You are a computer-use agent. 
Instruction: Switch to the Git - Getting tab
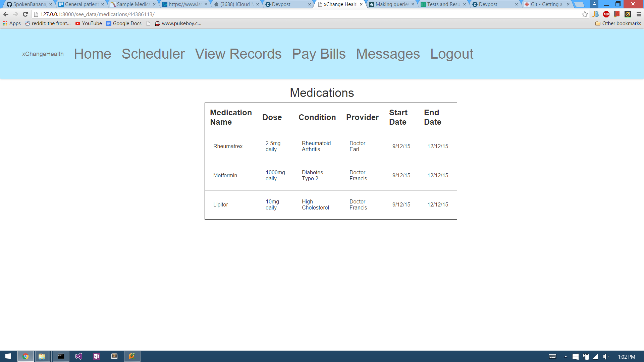[x=546, y=4]
